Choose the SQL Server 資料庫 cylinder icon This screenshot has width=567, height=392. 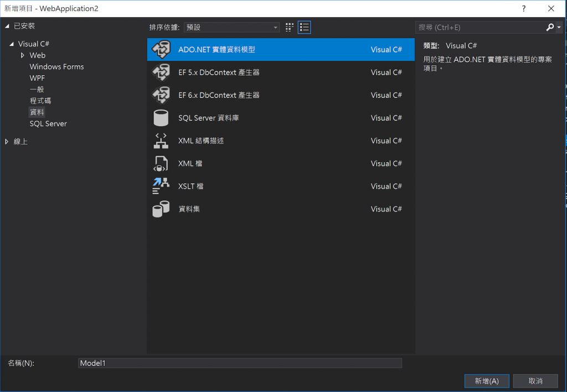tap(161, 118)
